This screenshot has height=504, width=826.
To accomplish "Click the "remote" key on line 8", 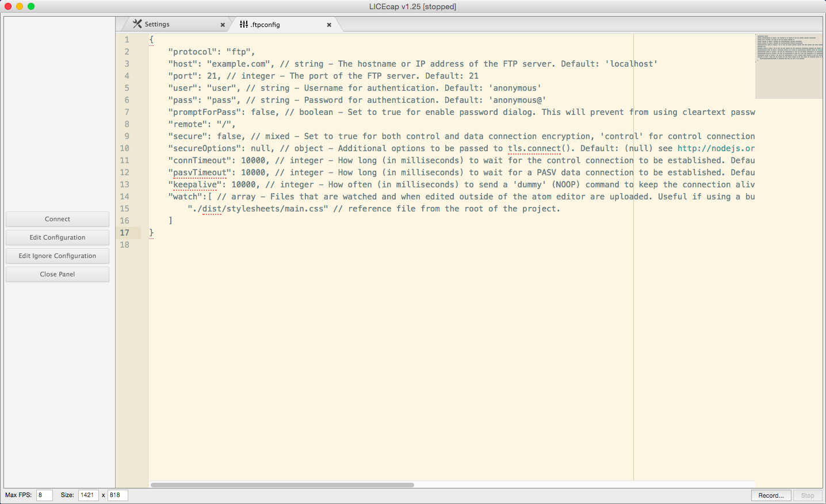I will point(188,124).
